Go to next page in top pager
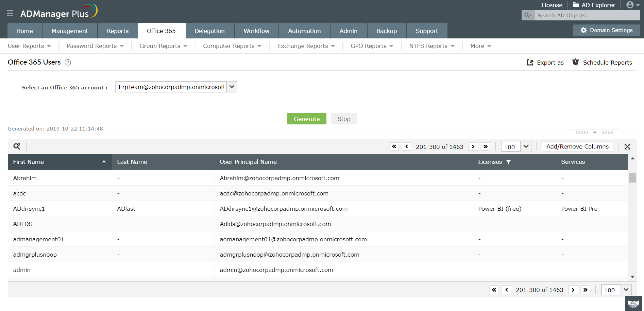The image size is (644, 311). (473, 146)
